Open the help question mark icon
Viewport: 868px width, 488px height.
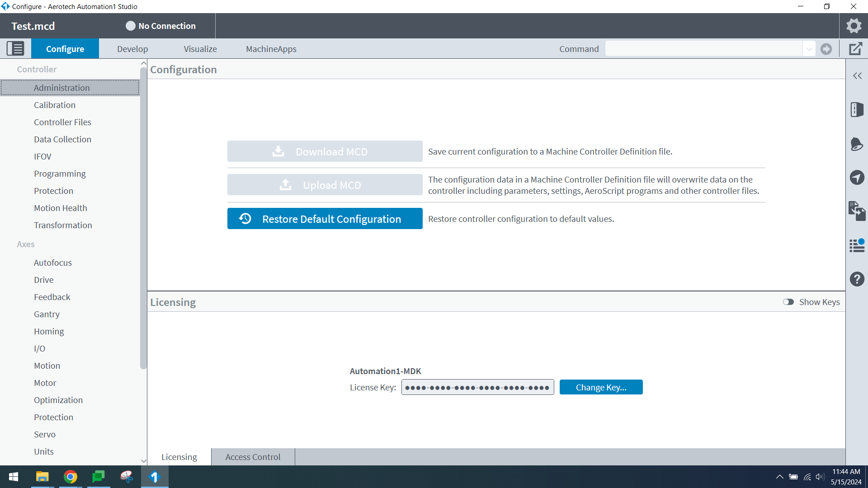tap(857, 279)
